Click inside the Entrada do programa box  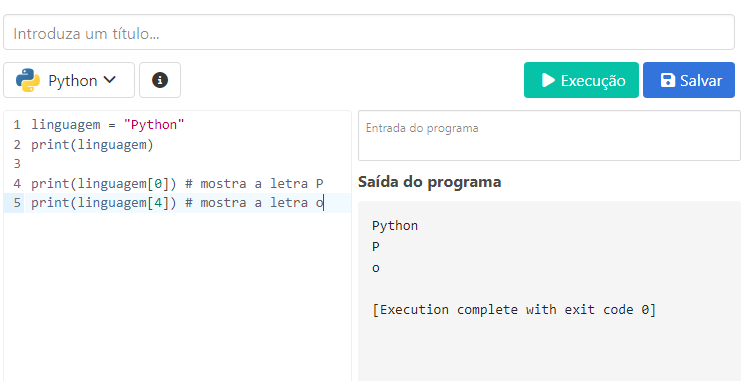[549, 136]
